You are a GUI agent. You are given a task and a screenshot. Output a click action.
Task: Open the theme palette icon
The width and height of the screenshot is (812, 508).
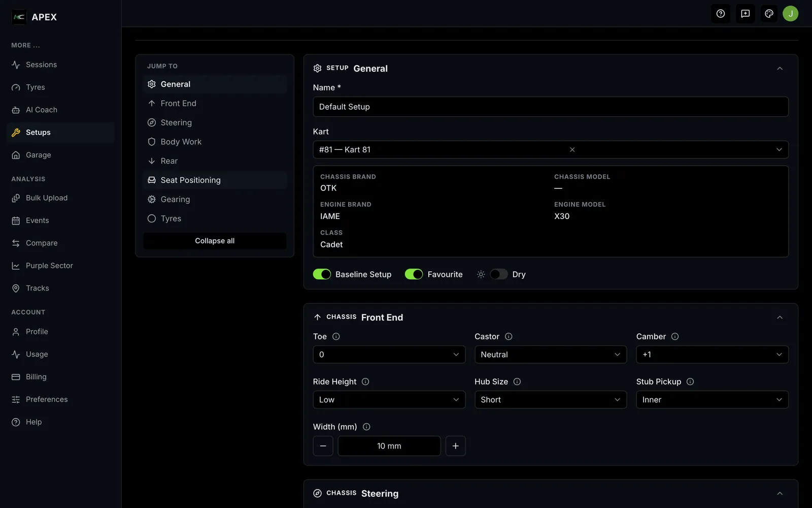tap(769, 14)
